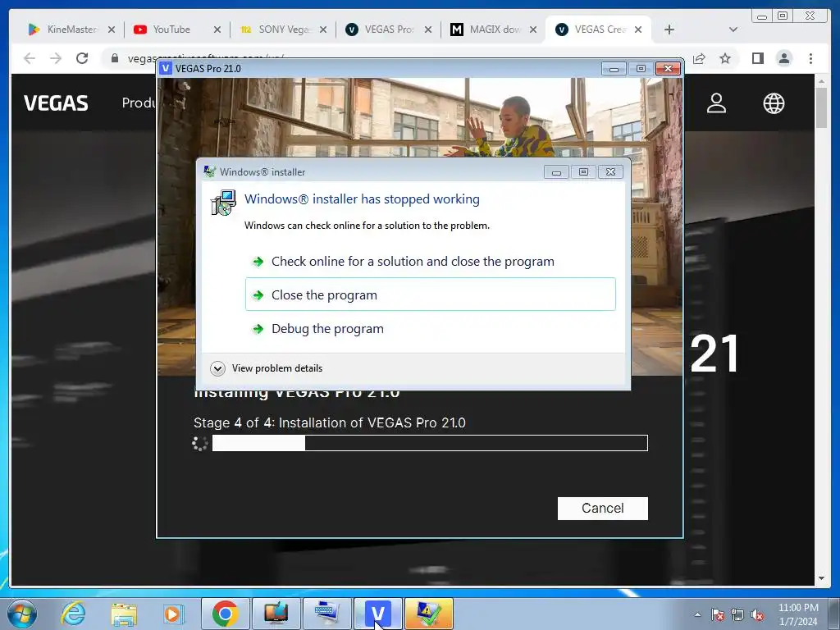Viewport: 840px width, 630px height.
Task: Close the SONY Vegas tab
Action: pos(323,30)
